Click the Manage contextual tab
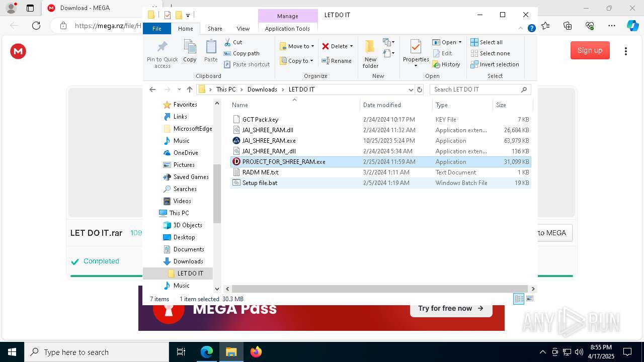 [x=288, y=16]
